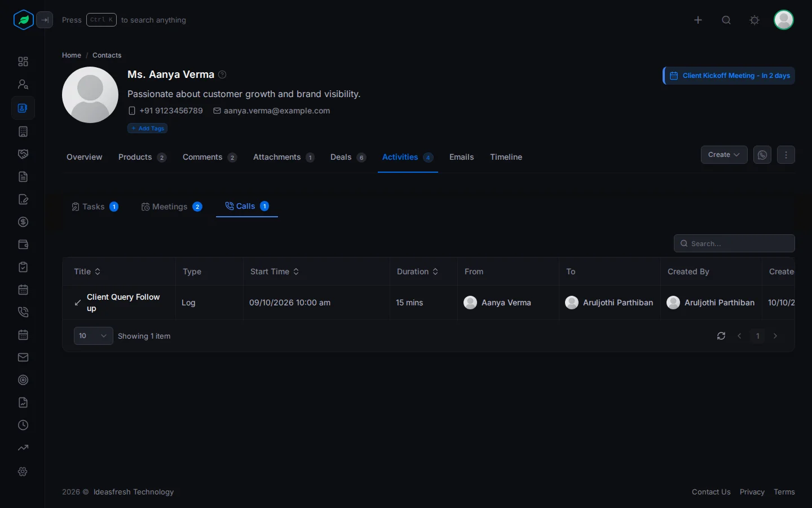Image resolution: width=812 pixels, height=508 pixels.
Task: Toggle light/dark theme sun icon
Action: tap(754, 20)
